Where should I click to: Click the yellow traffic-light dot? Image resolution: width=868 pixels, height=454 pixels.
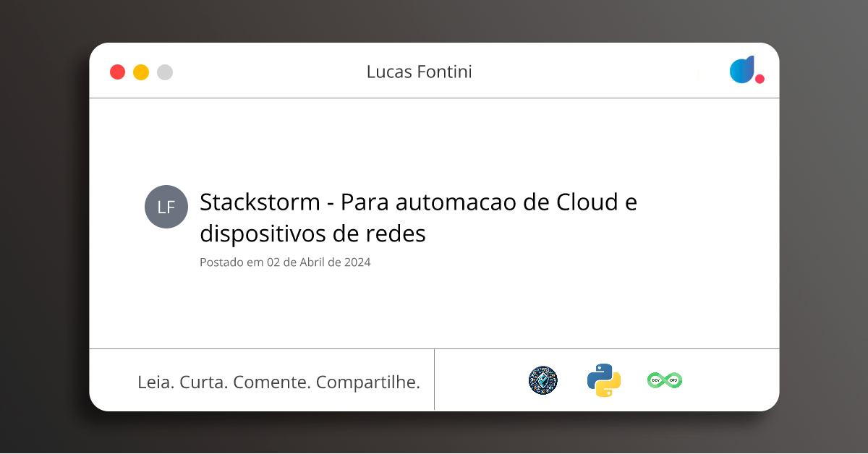pyautogui.click(x=141, y=72)
